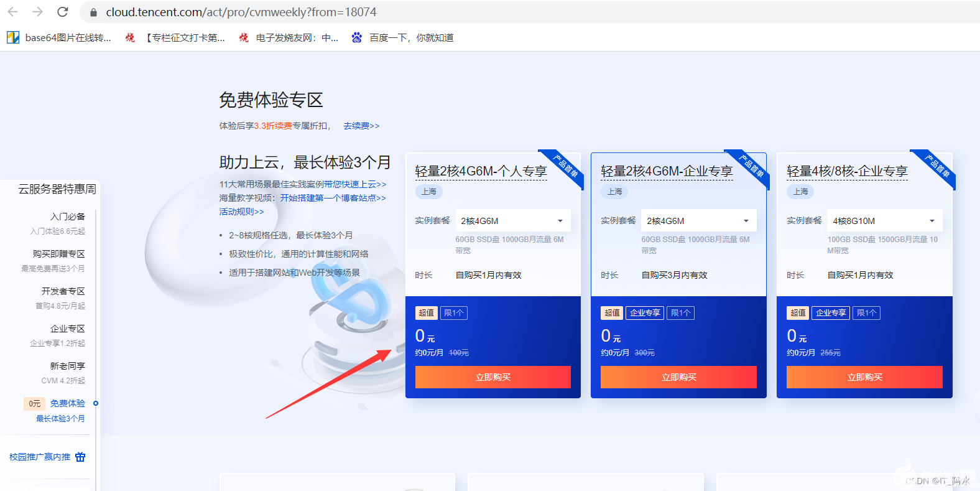Click the 轻量4核/8核-企业专享 title

(x=847, y=172)
